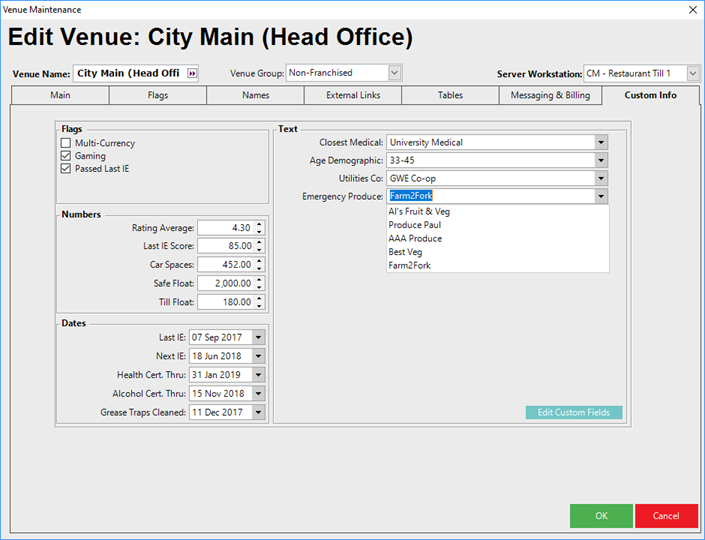
Task: Open the Last IE date picker arrow
Action: pos(258,338)
